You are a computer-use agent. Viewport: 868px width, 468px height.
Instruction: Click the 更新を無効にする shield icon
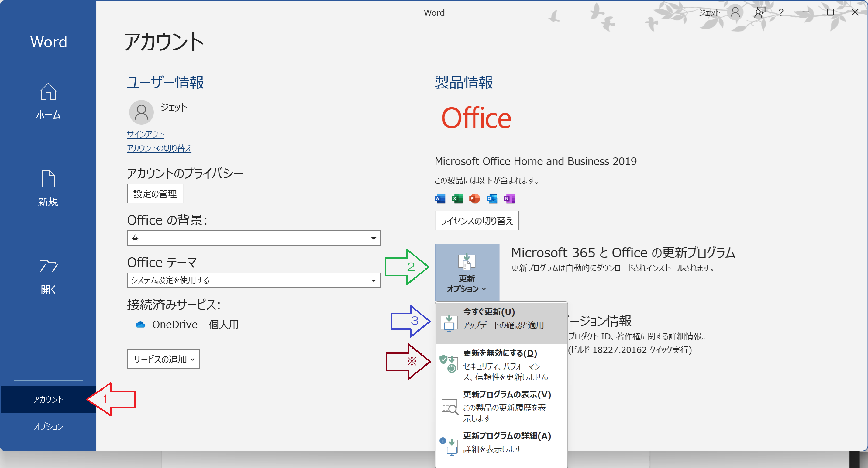[x=449, y=363]
